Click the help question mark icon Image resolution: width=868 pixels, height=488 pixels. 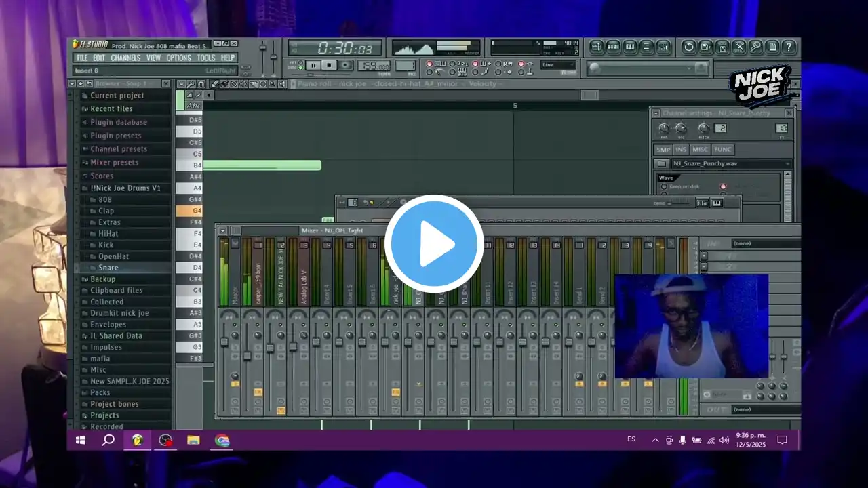[x=789, y=47]
